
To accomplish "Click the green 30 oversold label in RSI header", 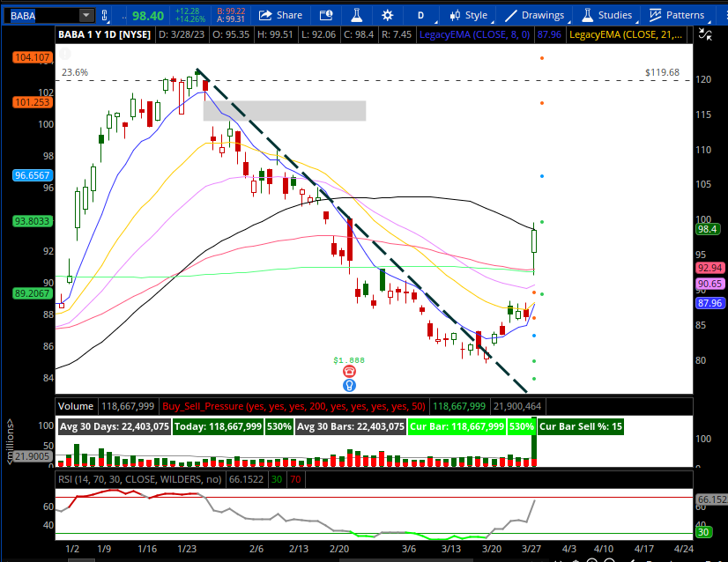I will click(277, 479).
